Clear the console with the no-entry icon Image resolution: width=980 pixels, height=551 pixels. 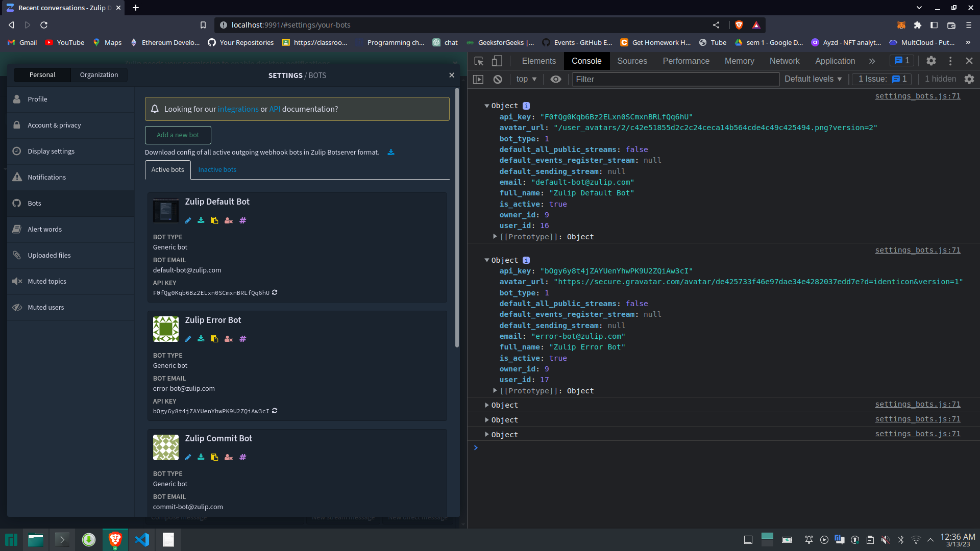[498, 79]
